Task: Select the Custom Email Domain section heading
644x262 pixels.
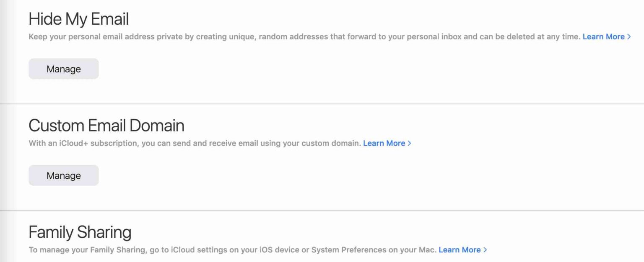Action: 106,125
